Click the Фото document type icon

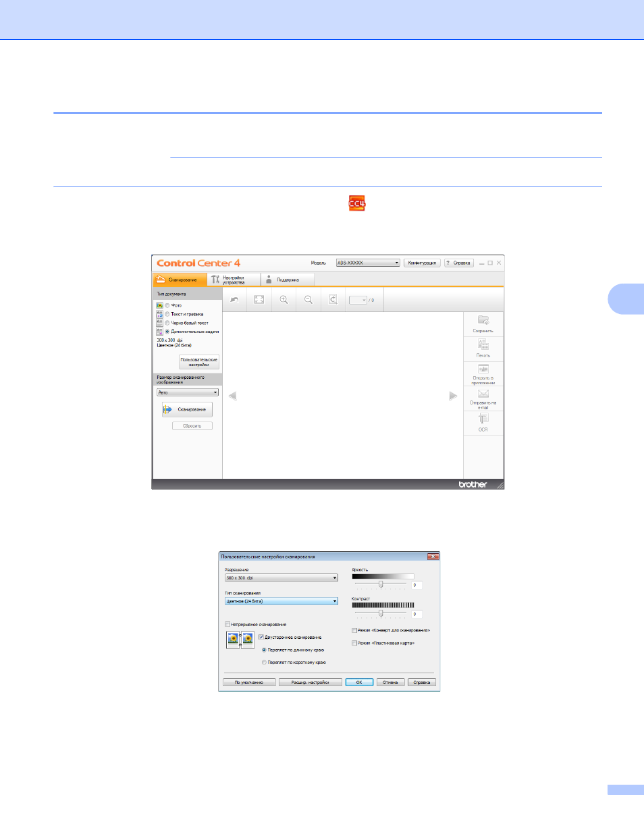[159, 305]
